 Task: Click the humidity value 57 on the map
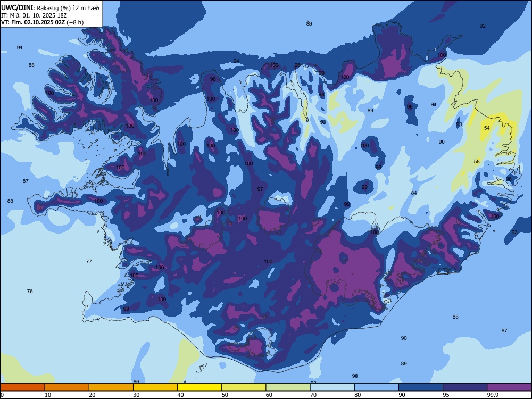coord(509,153)
